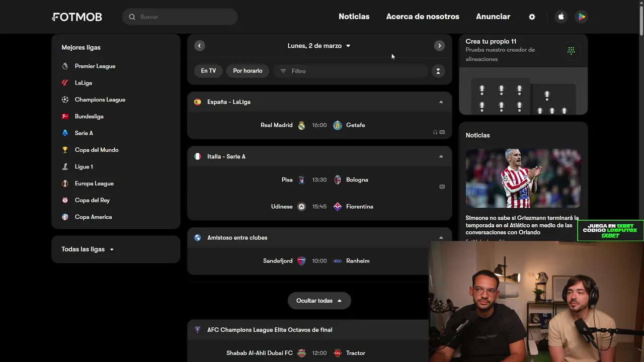Click the Udinese crest
This screenshot has width=644, height=362.
click(301, 207)
